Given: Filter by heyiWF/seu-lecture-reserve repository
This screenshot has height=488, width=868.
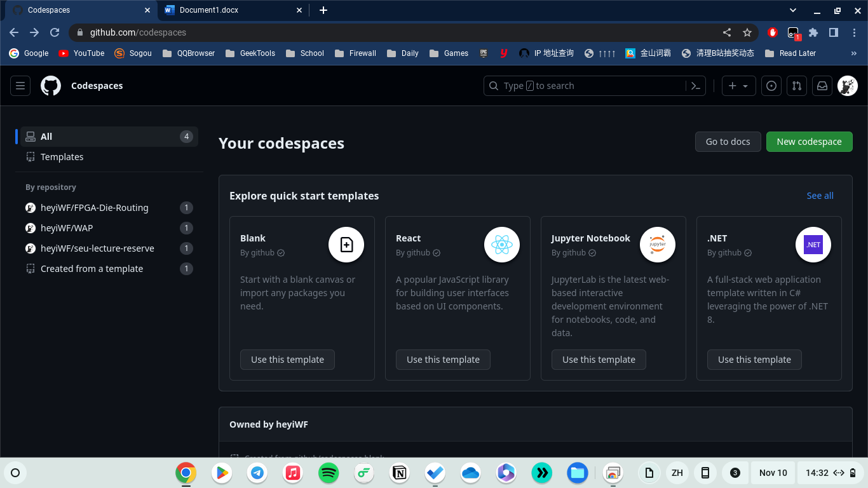Looking at the screenshot, I should pyautogui.click(x=109, y=248).
